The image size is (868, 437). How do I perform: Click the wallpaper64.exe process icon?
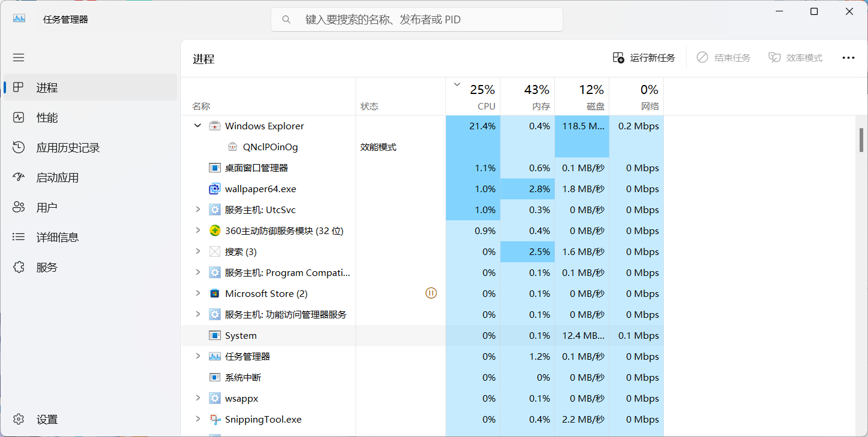(215, 189)
